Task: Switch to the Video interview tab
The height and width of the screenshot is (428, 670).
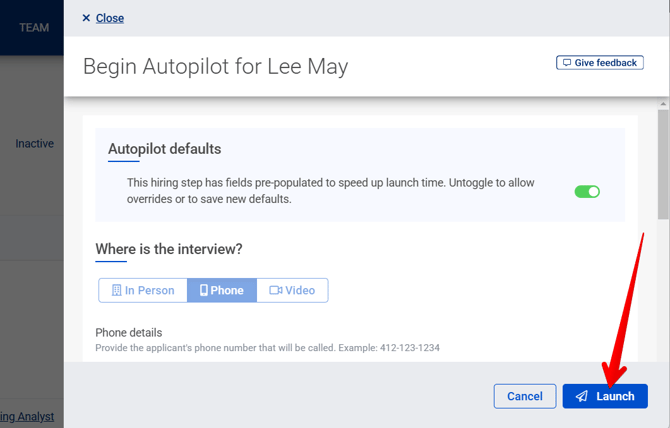Action: tap(293, 291)
